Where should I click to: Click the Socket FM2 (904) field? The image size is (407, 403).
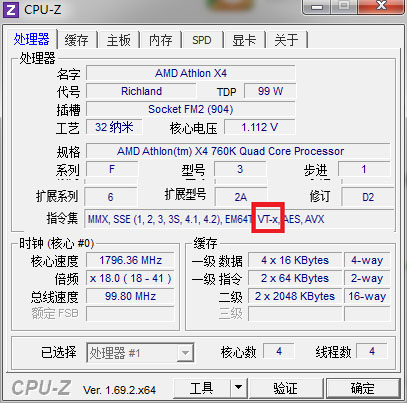pyautogui.click(x=191, y=109)
